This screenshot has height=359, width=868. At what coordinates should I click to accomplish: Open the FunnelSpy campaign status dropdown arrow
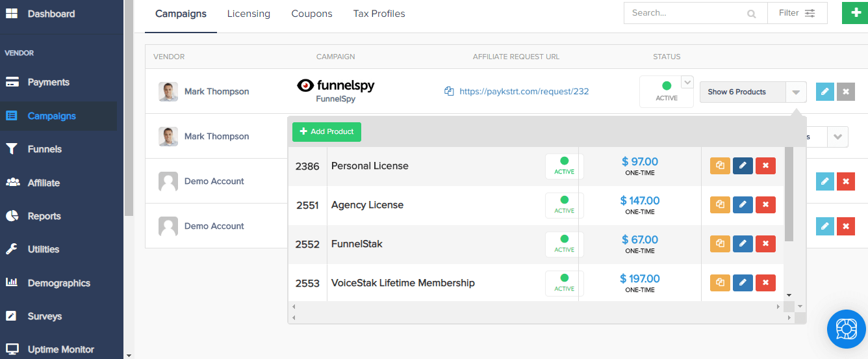pos(687,83)
